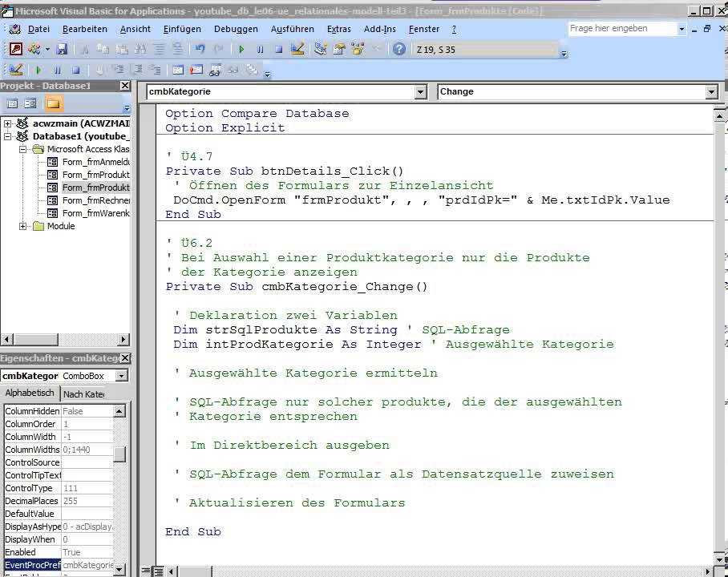This screenshot has width=728, height=577.
Task: Click the Copy icon in the toolbar
Action: coord(103,49)
